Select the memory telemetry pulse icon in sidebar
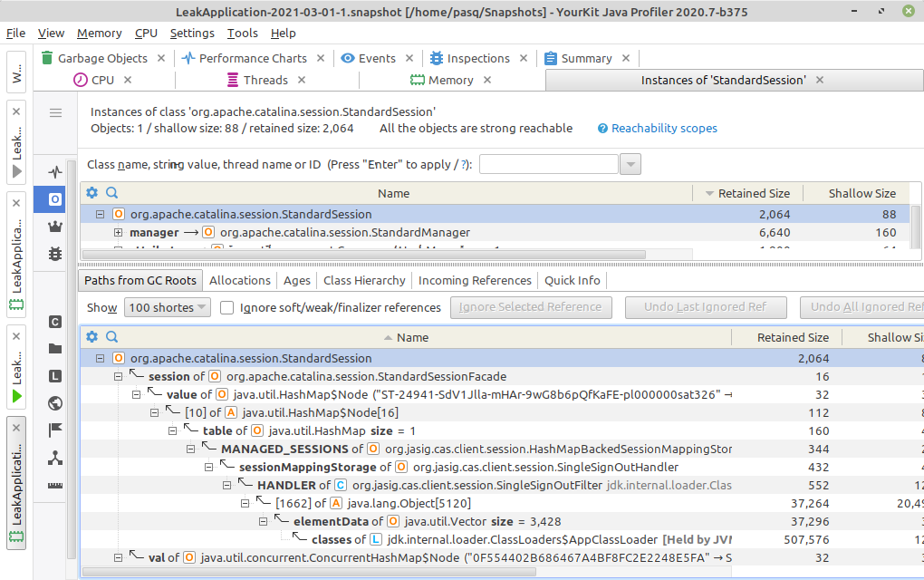Viewport: 924px width, 580px height. [54, 171]
